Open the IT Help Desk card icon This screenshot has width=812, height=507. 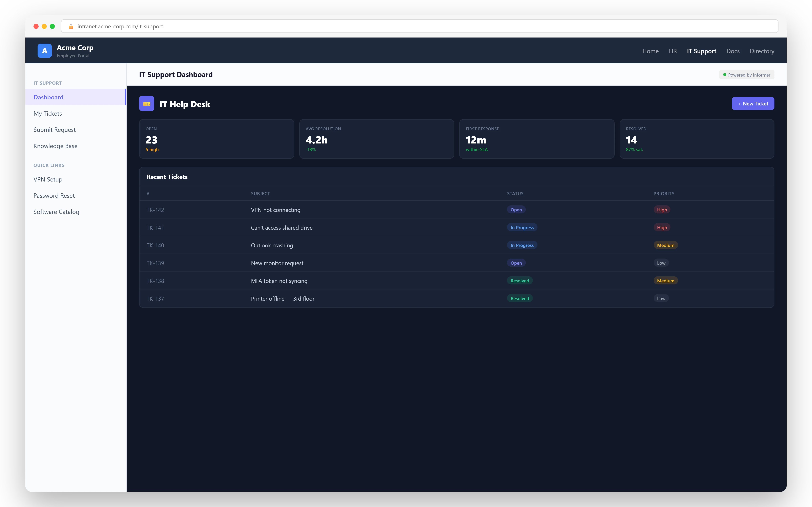(x=146, y=104)
